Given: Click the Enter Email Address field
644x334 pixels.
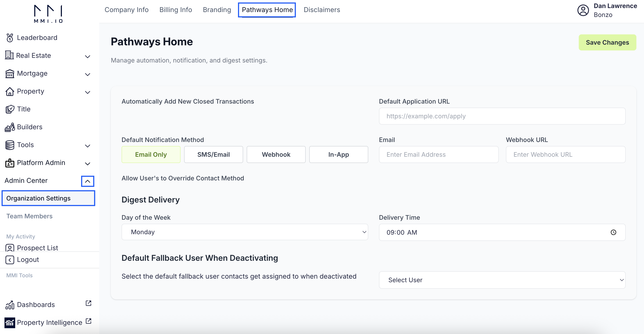Looking at the screenshot, I should tap(438, 154).
